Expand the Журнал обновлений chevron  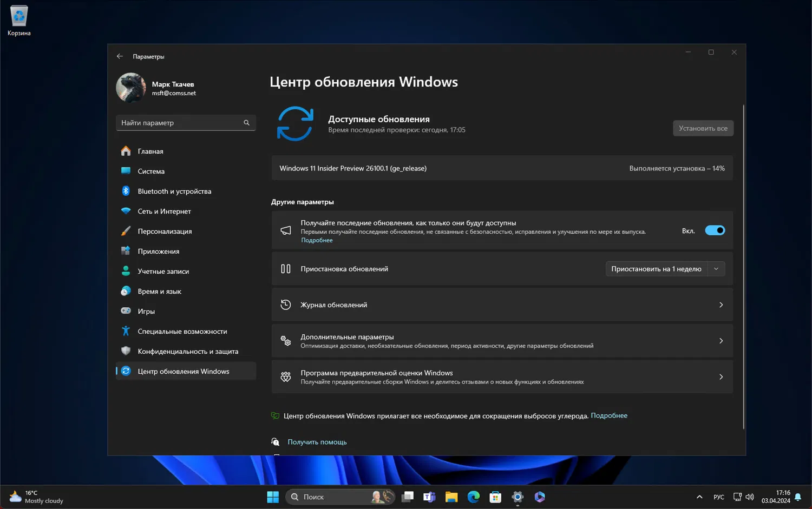pyautogui.click(x=721, y=305)
